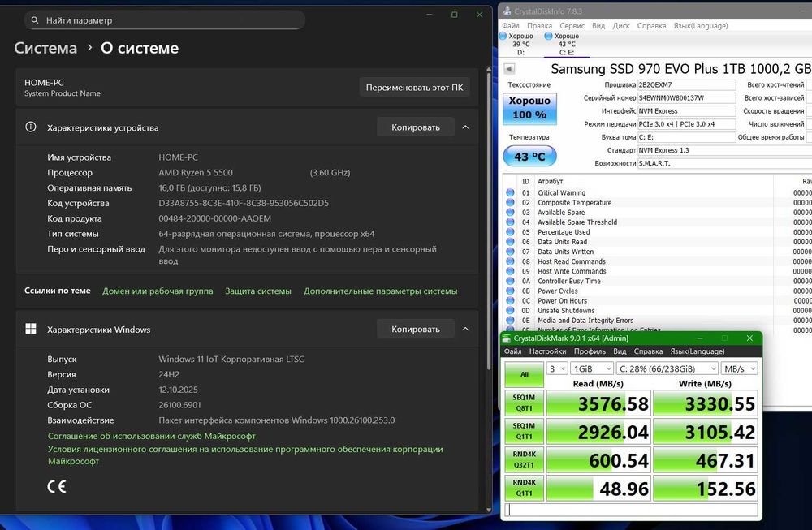Image resolution: width=812 pixels, height=530 pixels.
Task: Click the status circle for Host Read Commands
Action: [510, 261]
